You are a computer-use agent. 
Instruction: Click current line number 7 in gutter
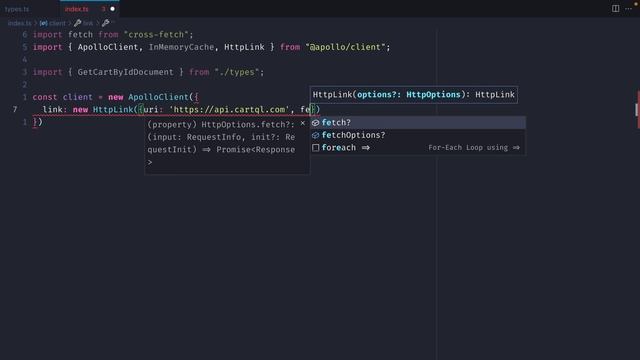point(15,109)
